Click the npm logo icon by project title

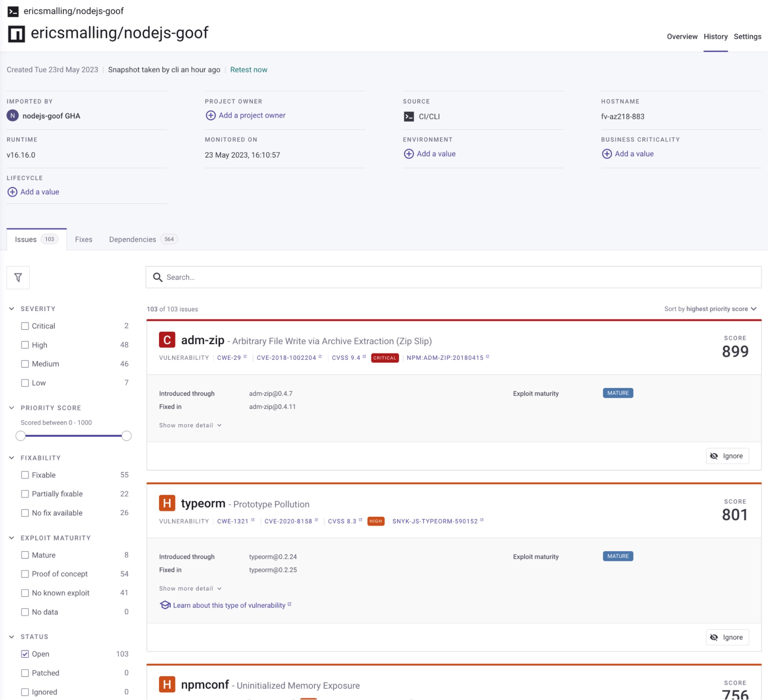point(17,34)
